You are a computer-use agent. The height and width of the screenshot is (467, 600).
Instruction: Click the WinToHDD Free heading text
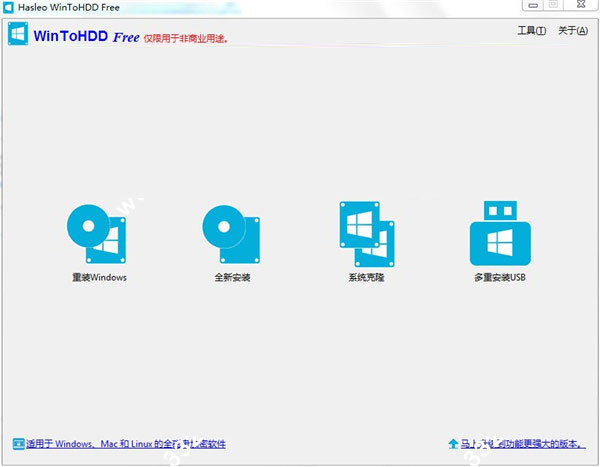(86, 36)
